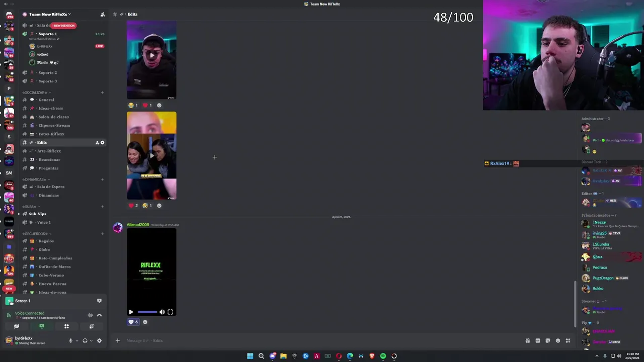Expand the Sub-Vips channel arrow

click(19, 214)
